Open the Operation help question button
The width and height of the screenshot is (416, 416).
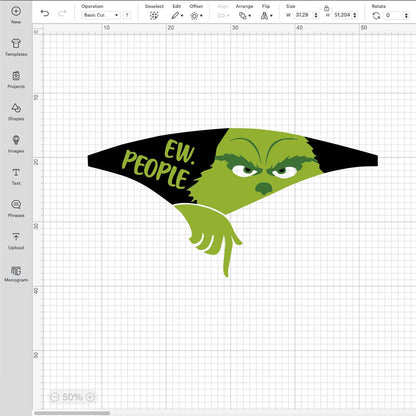coord(127,15)
